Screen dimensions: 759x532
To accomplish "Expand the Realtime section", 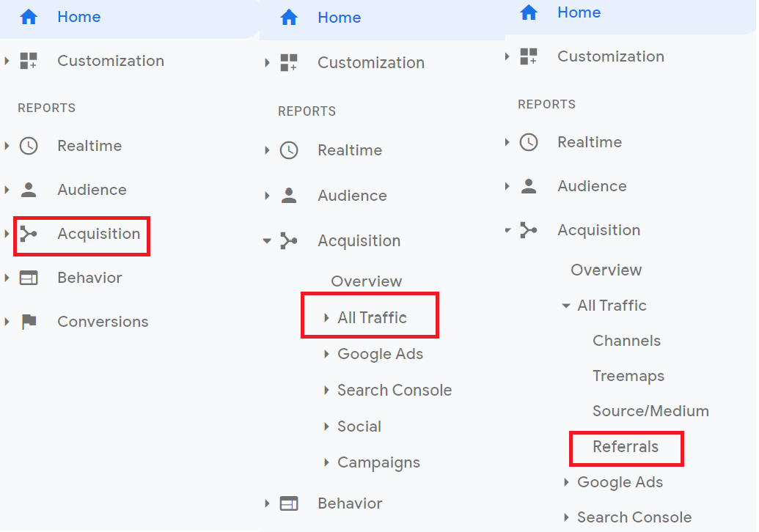I will click(266, 150).
